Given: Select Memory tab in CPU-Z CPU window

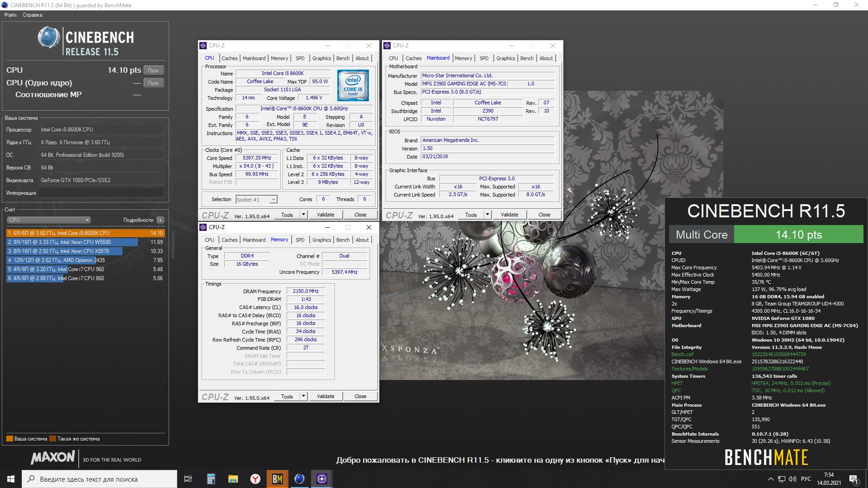Looking at the screenshot, I should 279,58.
